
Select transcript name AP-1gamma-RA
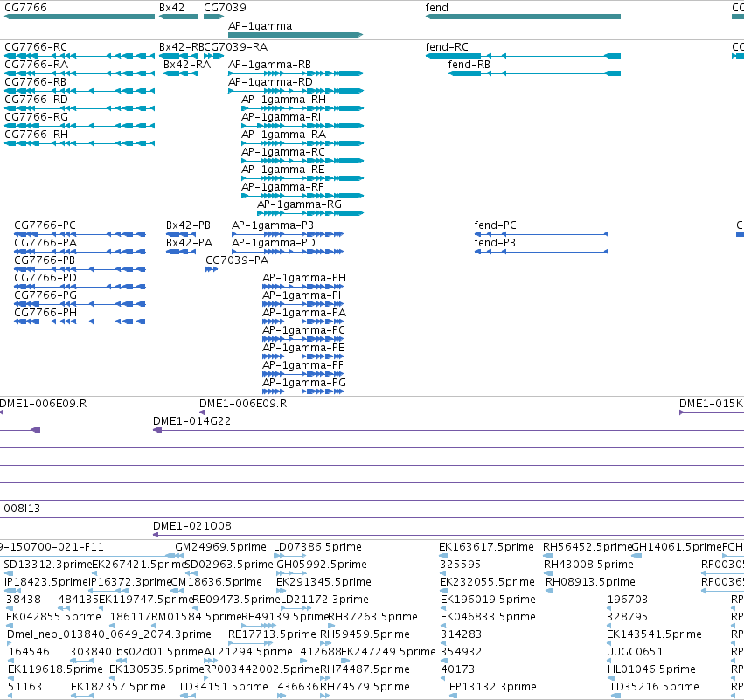click(x=284, y=135)
